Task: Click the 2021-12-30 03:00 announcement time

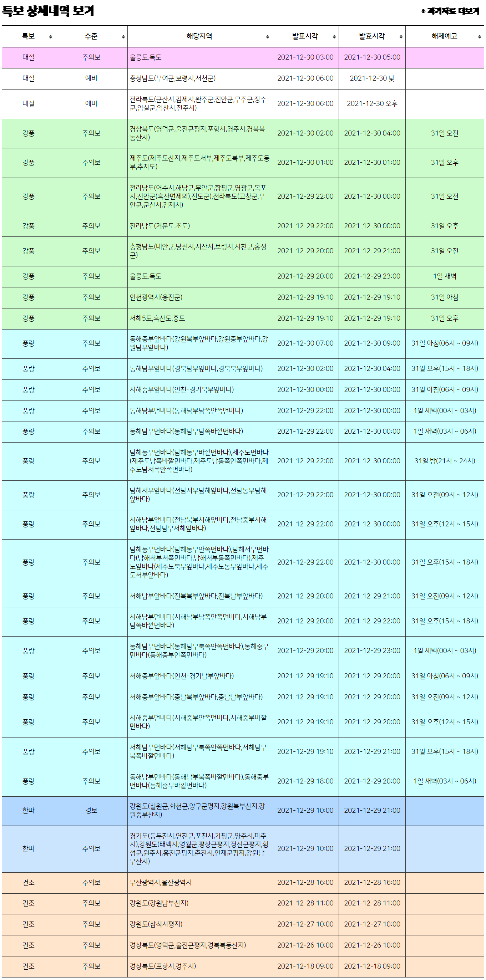Action: pos(305,57)
